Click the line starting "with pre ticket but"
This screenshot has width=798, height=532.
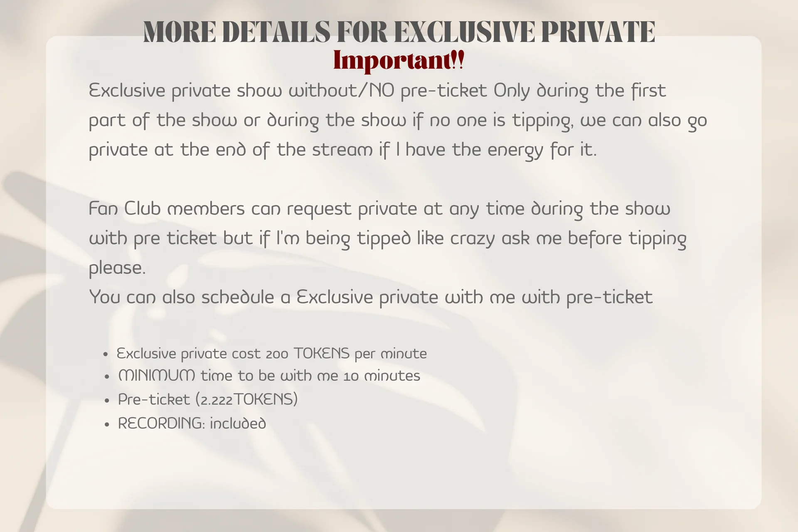(387, 239)
